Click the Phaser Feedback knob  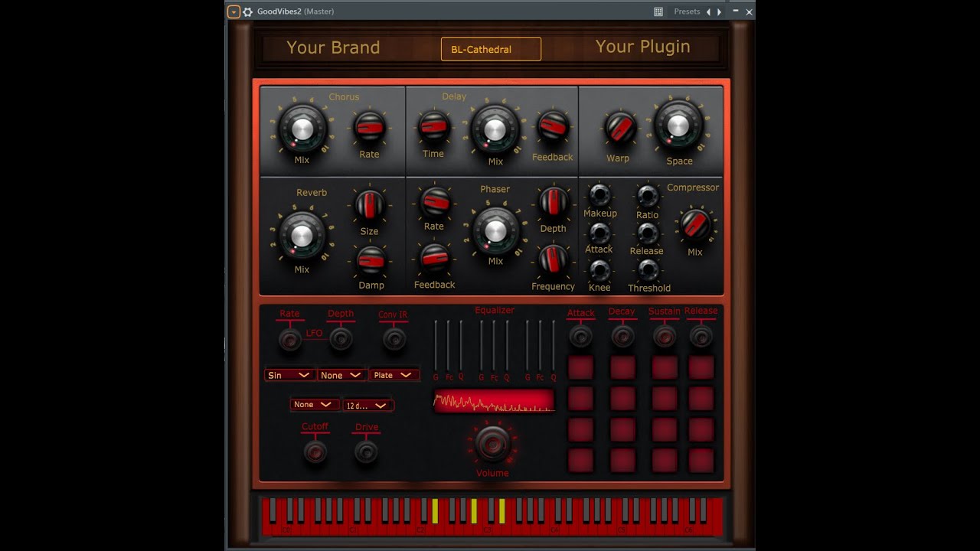click(x=434, y=258)
